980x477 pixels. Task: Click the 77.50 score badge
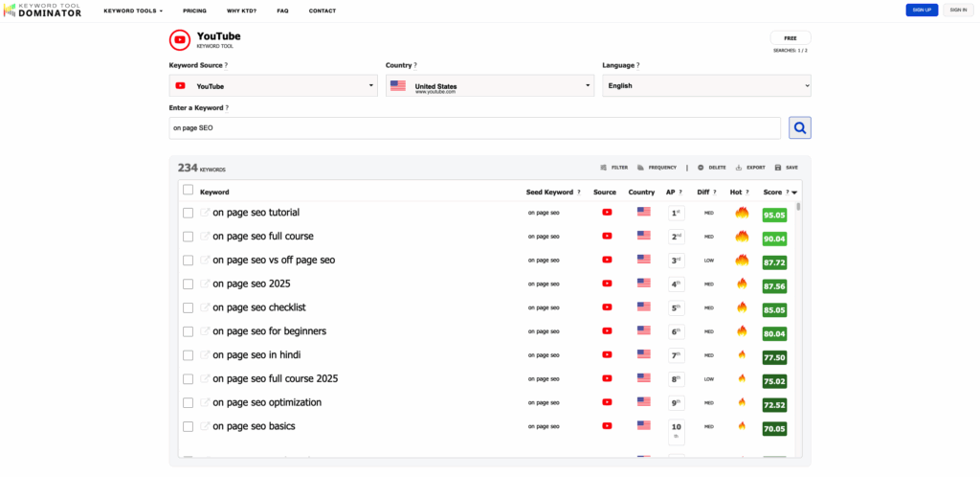[774, 357]
